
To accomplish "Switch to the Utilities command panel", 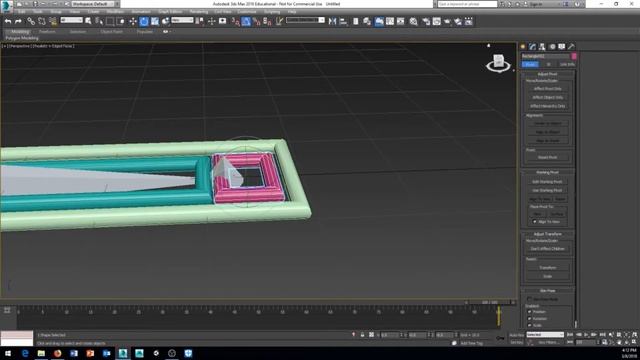I will (x=571, y=47).
